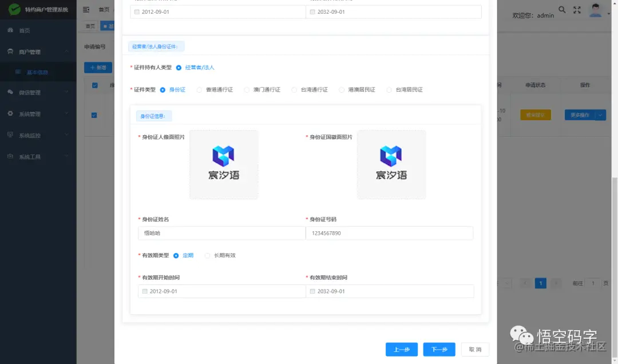618x364 pixels.
Task: Open the 更多操作 dropdown arrow
Action: [600, 115]
